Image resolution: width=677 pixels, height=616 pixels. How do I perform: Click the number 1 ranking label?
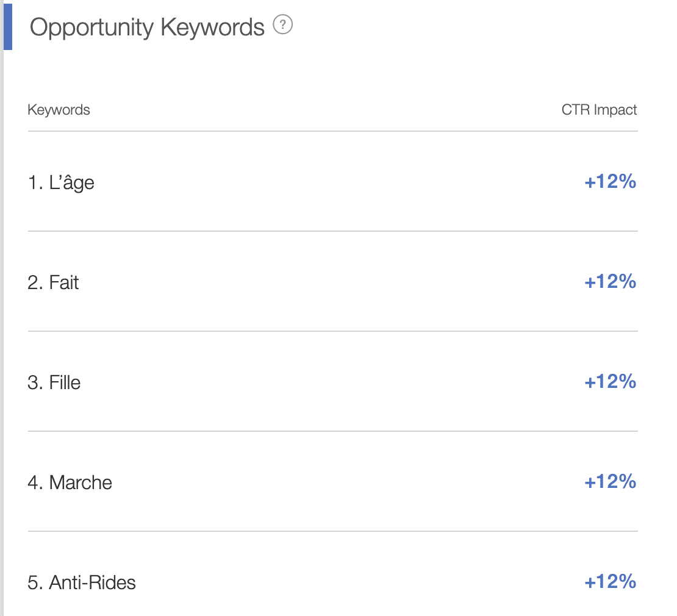click(x=35, y=182)
